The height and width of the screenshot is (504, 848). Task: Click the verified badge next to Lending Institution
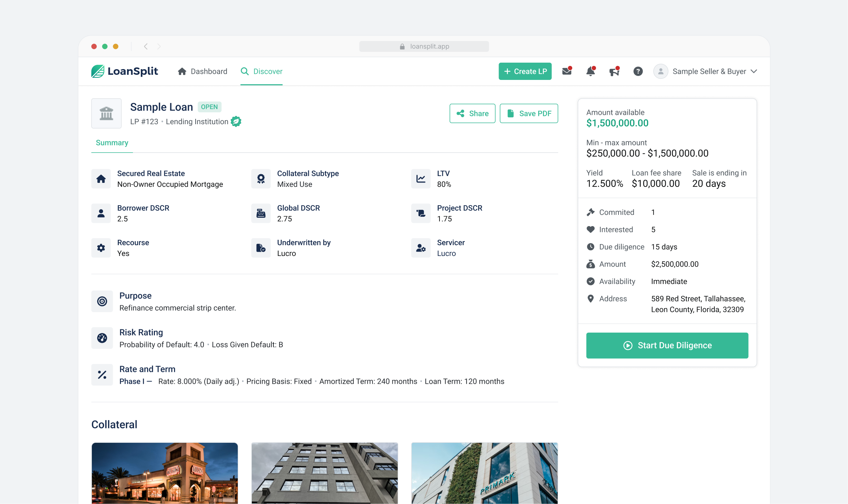(236, 122)
